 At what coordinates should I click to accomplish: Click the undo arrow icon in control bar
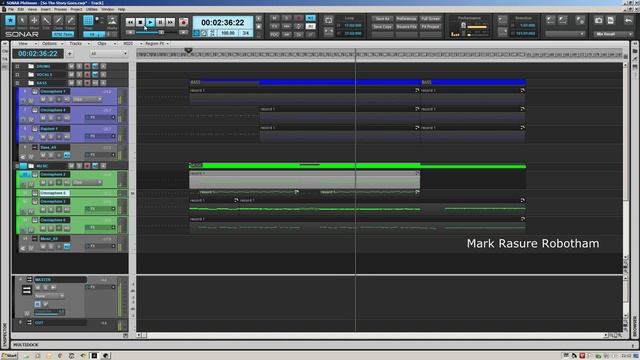(x=629, y=20)
